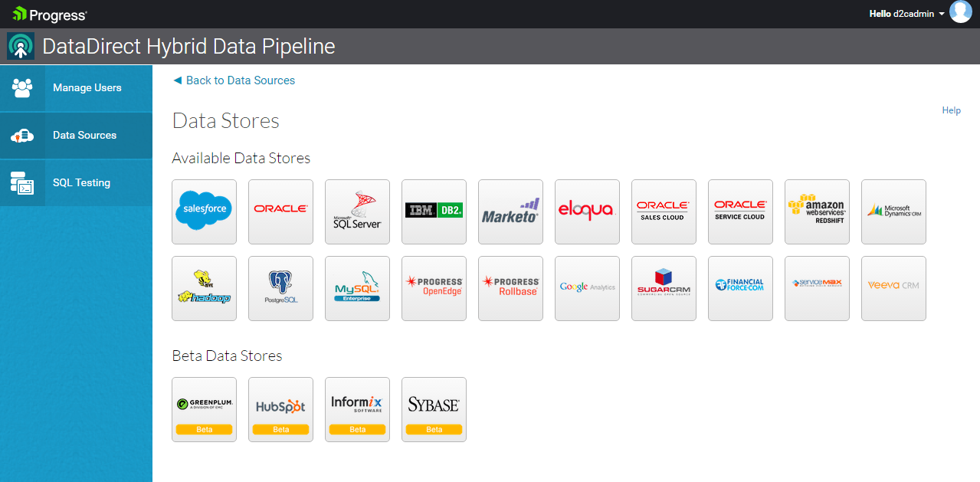980x482 pixels.
Task: Click the Progress OpenEdge data store
Action: coord(434,288)
